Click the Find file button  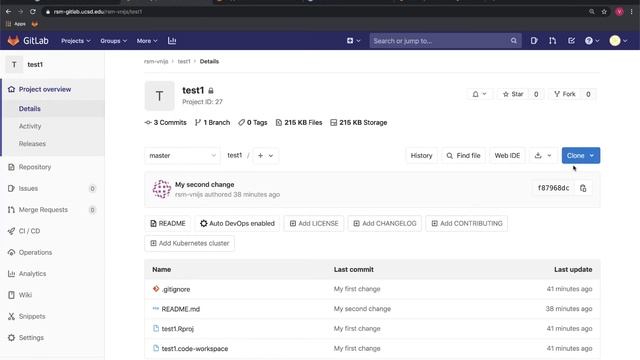pyautogui.click(x=463, y=156)
